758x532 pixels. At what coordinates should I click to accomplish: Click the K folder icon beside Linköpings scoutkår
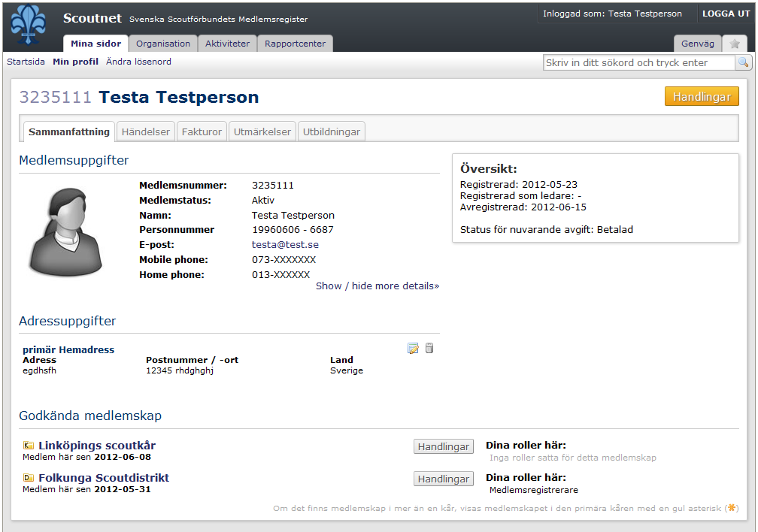tap(29, 446)
